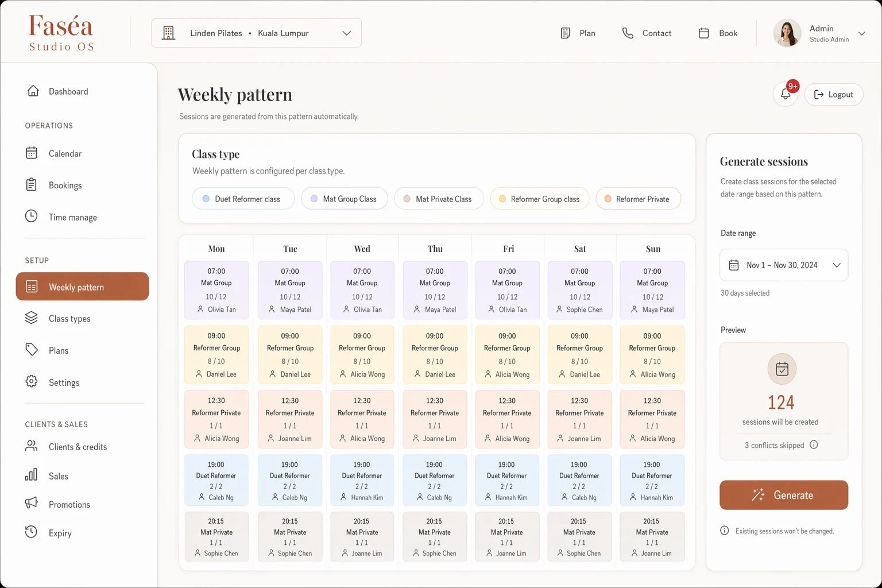Screen dimensions: 882x588
Task: Open Wednesday 09:00 Reformer Group session
Action: coord(362,355)
